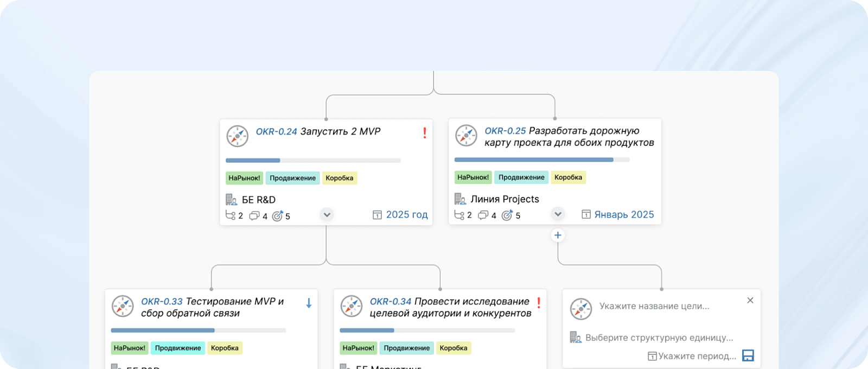Click calendar icon beside Укажите период
Image resolution: width=868 pixels, height=369 pixels.
(x=652, y=357)
